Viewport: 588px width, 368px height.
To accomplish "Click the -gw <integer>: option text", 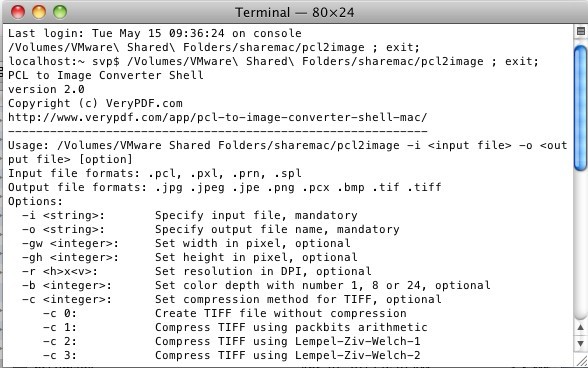I will coord(70,243).
